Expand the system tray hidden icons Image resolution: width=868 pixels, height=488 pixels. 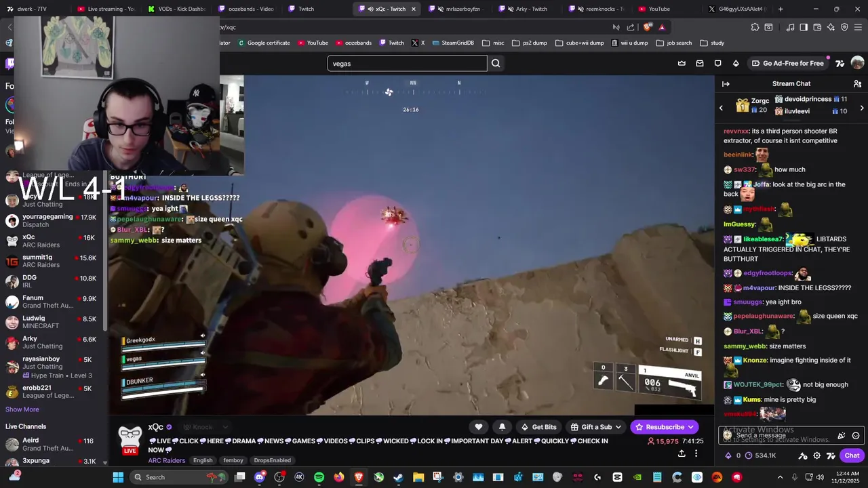point(780,477)
